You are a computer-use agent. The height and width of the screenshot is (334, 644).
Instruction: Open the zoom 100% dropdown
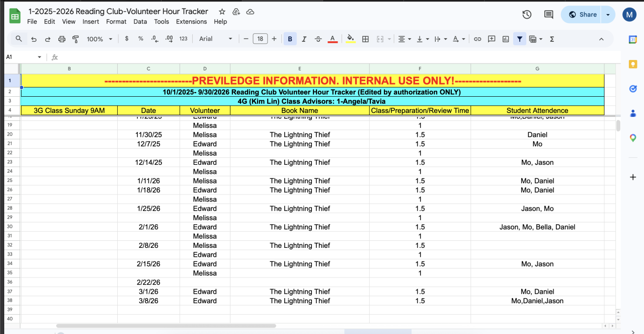pos(100,39)
